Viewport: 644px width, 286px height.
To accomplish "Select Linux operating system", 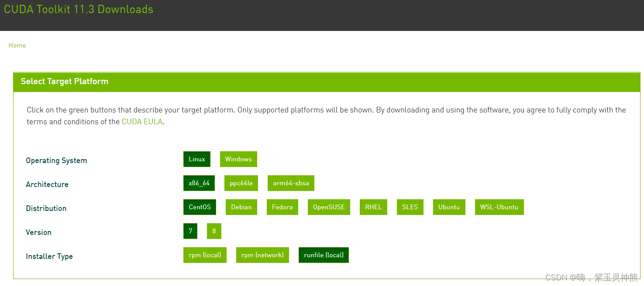I will 197,159.
